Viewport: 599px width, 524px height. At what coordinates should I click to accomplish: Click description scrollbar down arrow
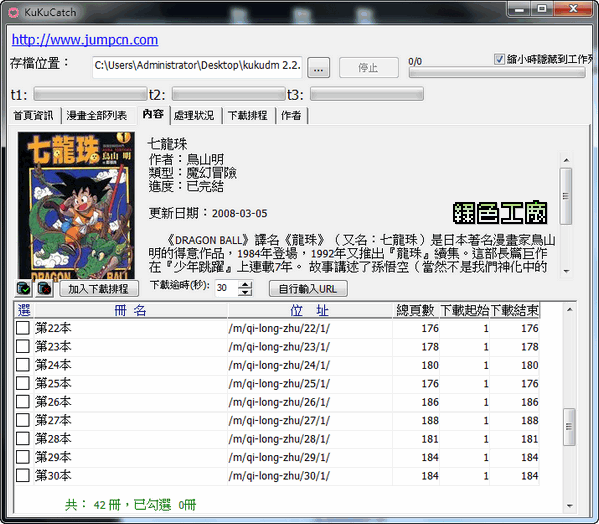(x=566, y=271)
